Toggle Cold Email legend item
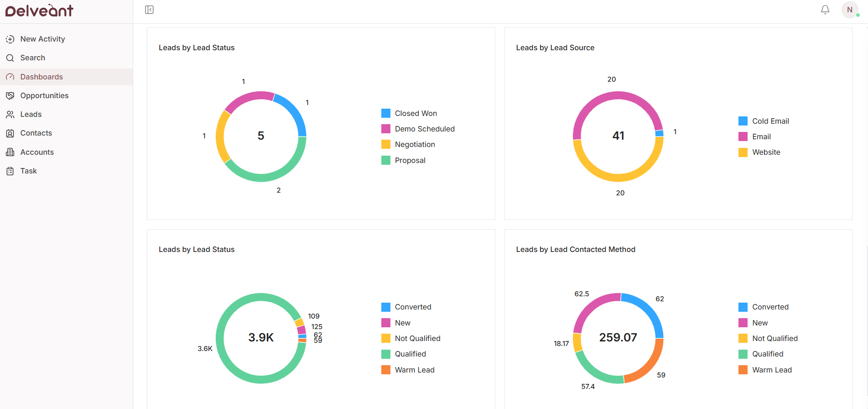The height and width of the screenshot is (409, 868). click(770, 121)
